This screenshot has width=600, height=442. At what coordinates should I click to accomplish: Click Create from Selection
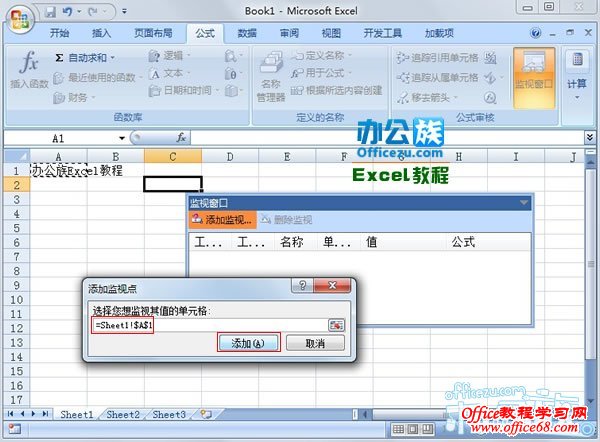click(337, 91)
